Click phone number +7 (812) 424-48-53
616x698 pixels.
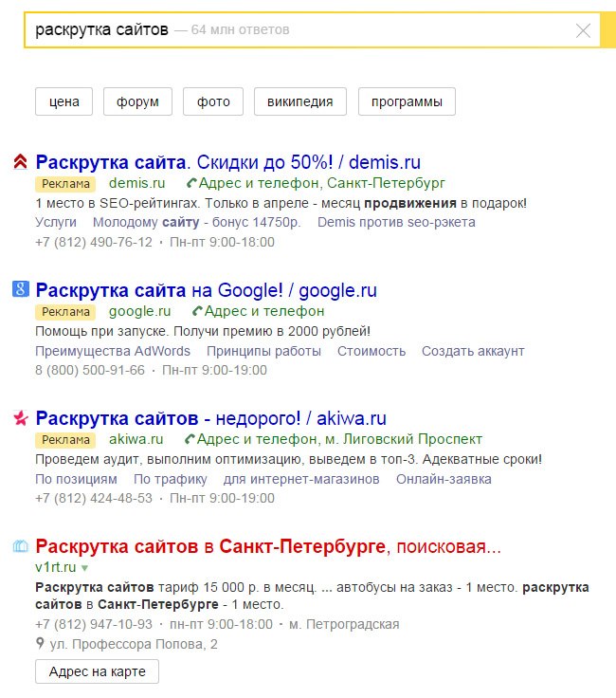(x=94, y=498)
